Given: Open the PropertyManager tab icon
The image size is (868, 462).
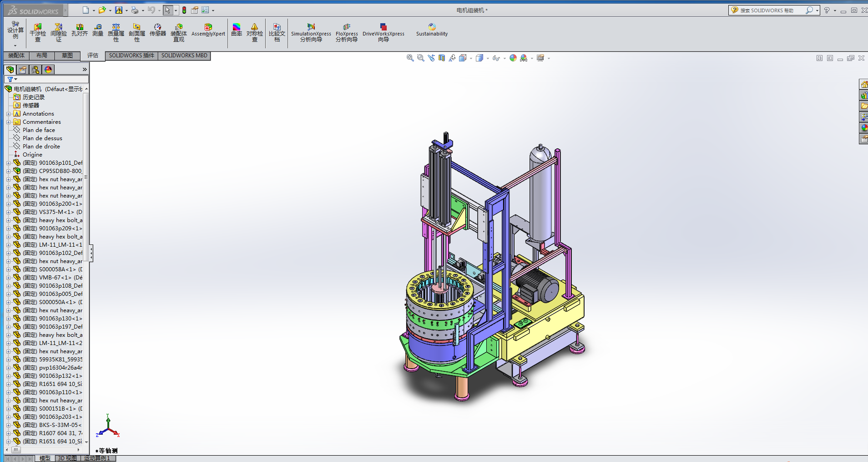Looking at the screenshot, I should (23, 70).
